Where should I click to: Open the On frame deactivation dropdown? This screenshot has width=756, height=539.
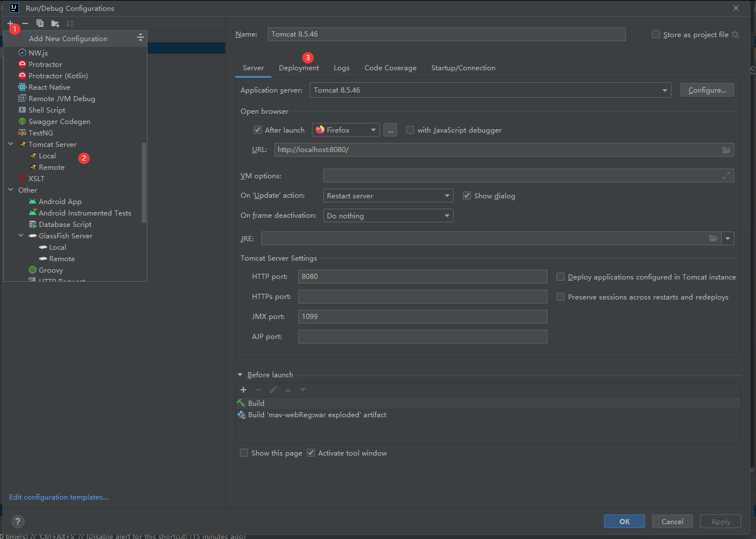pyautogui.click(x=389, y=215)
